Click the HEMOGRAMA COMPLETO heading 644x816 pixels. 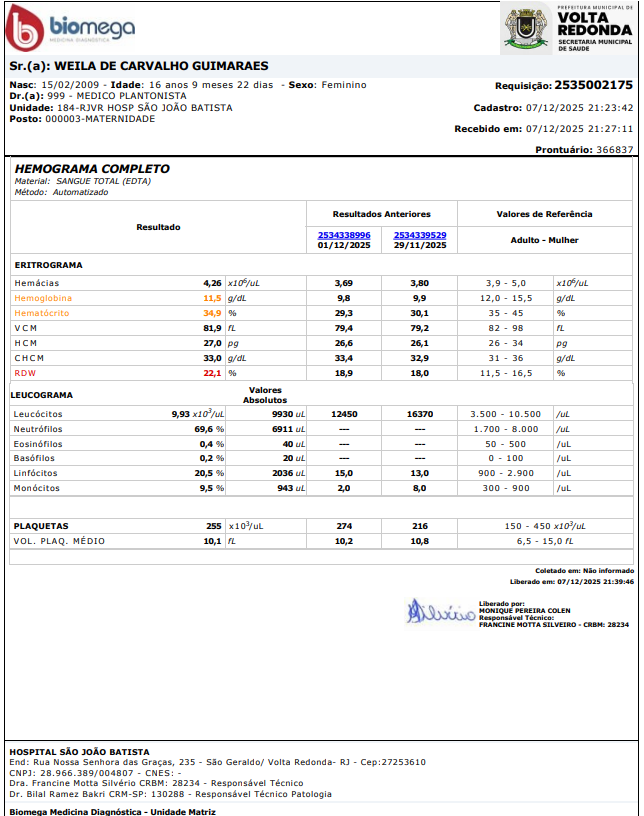point(92,169)
